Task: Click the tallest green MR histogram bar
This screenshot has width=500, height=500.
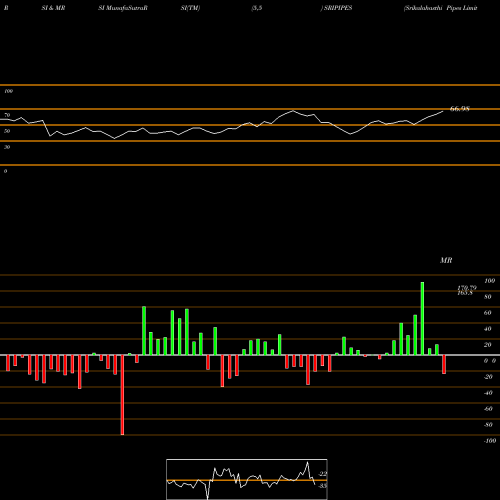Action: click(x=422, y=318)
